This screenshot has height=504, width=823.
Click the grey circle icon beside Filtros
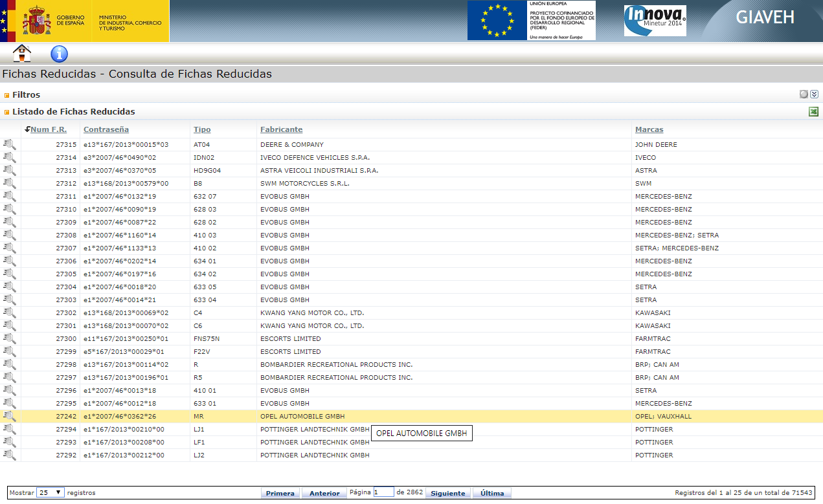click(x=804, y=94)
